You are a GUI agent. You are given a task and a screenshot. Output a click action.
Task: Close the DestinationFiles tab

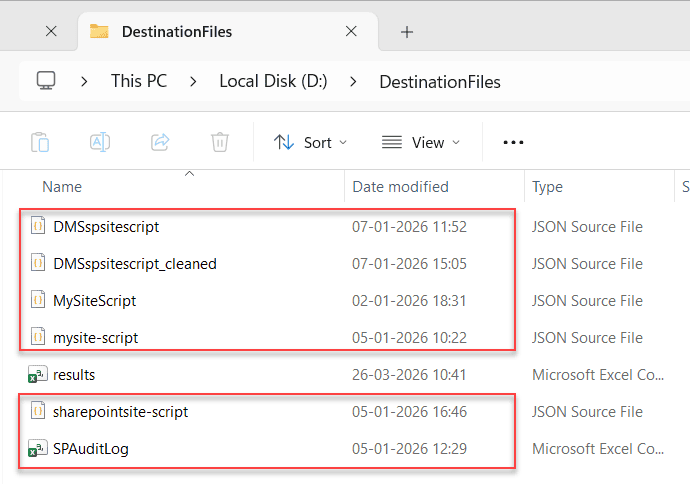point(351,31)
